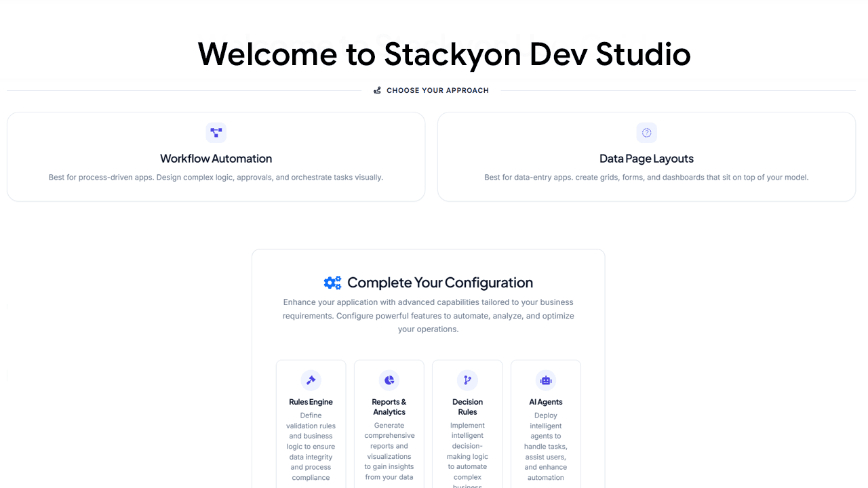Click the Data Page Layouts description text
This screenshot has width=868, height=488.
[646, 177]
